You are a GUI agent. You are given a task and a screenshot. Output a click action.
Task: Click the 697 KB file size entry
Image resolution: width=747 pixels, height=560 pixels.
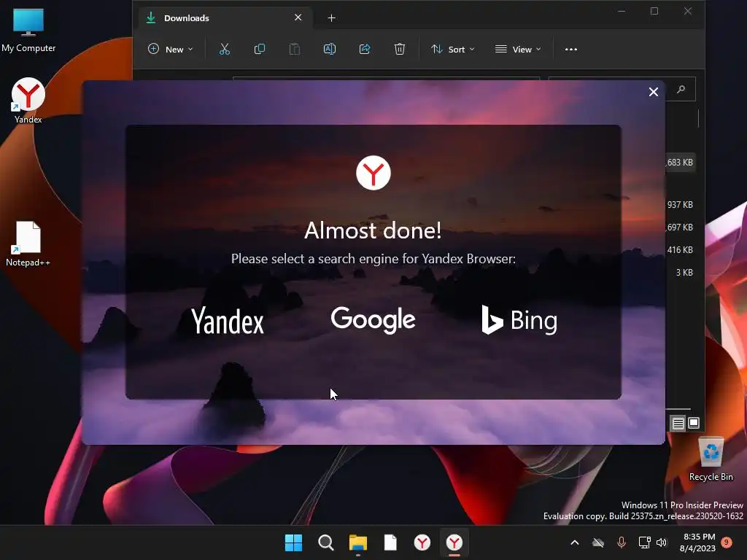[x=680, y=227]
